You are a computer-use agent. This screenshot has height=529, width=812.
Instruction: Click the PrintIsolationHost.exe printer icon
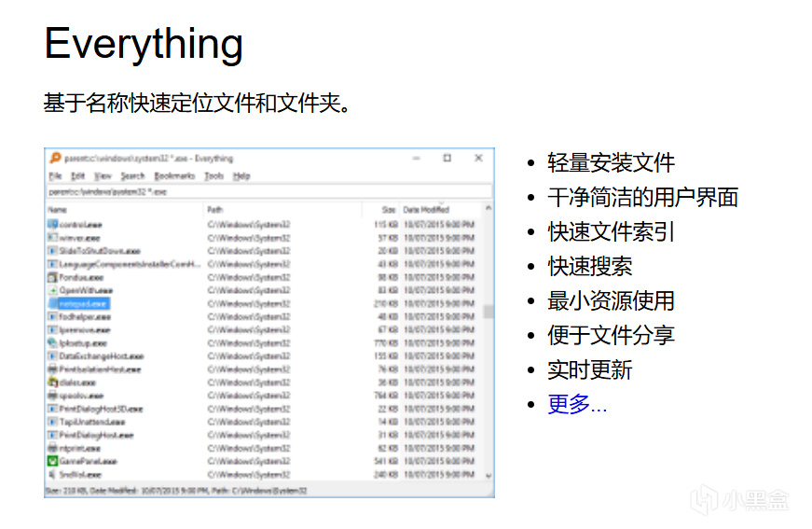(x=52, y=369)
